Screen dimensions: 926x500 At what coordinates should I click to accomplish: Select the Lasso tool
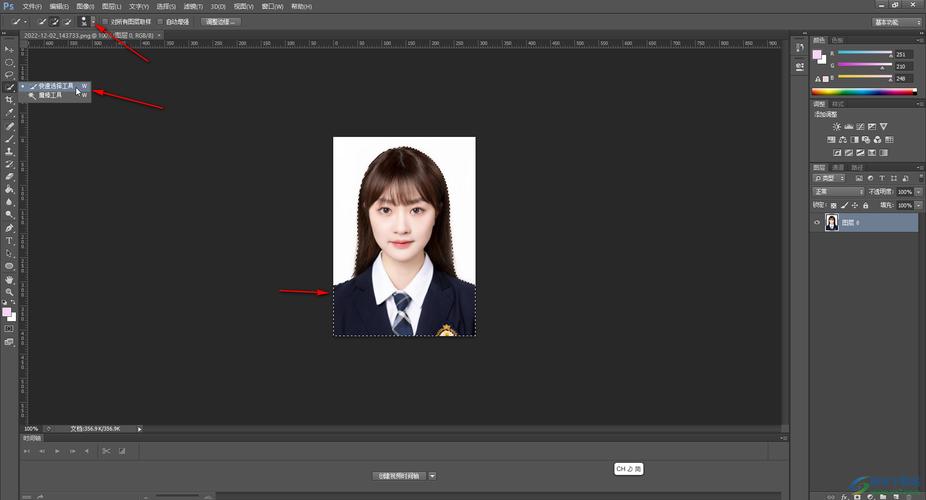9,75
